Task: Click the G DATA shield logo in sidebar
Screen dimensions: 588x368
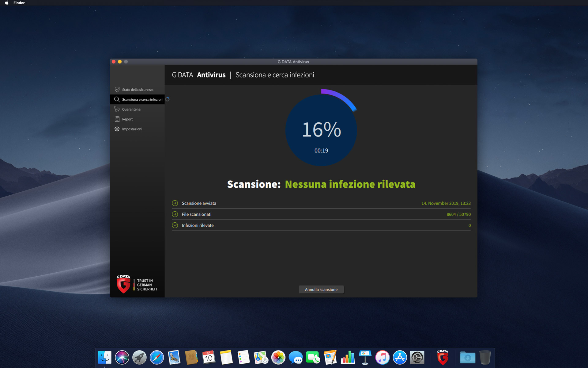Action: click(123, 284)
